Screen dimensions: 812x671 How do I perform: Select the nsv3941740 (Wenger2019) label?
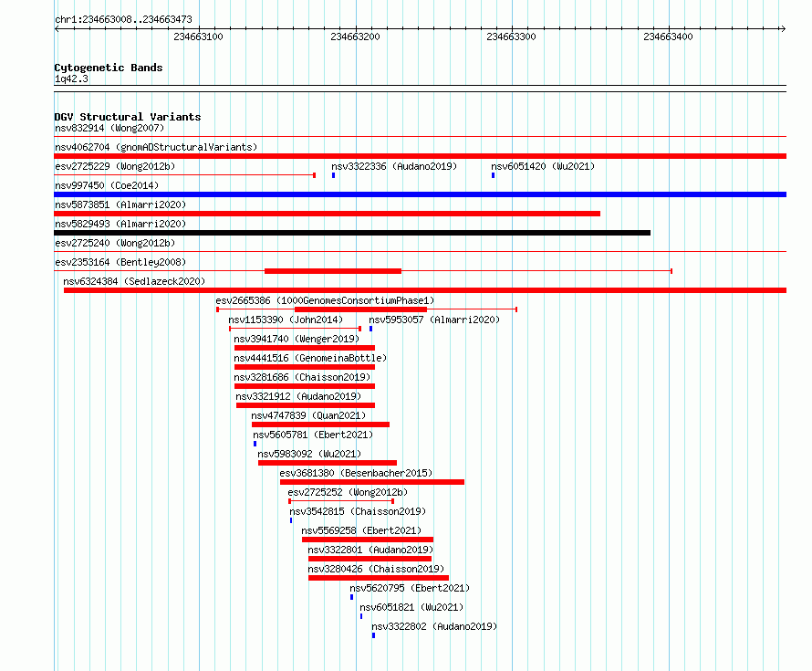point(297,339)
